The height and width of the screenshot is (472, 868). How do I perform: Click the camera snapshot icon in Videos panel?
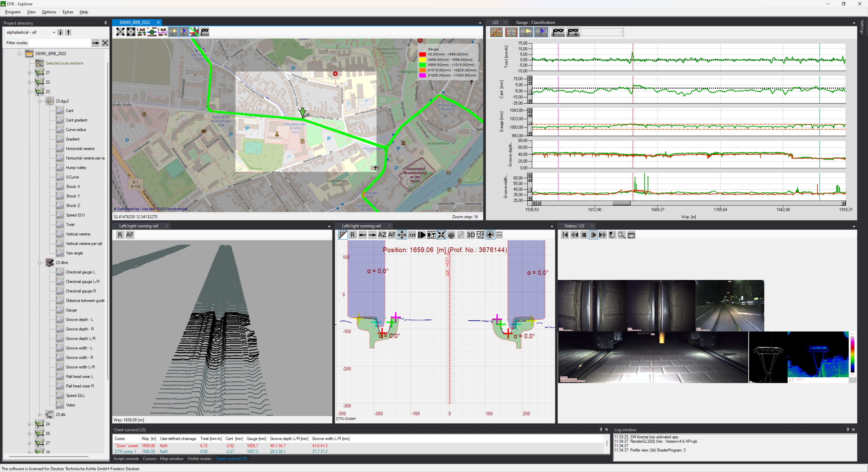click(x=632, y=235)
